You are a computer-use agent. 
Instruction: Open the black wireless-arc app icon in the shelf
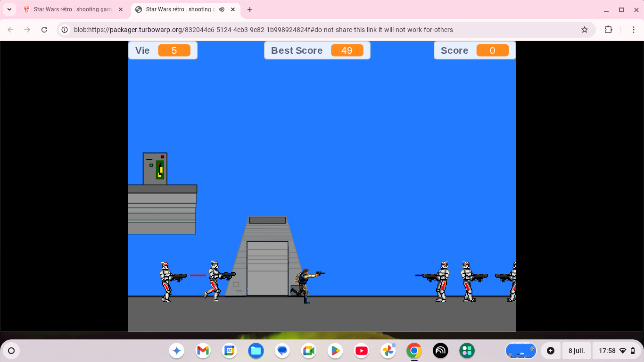pyautogui.click(x=441, y=351)
